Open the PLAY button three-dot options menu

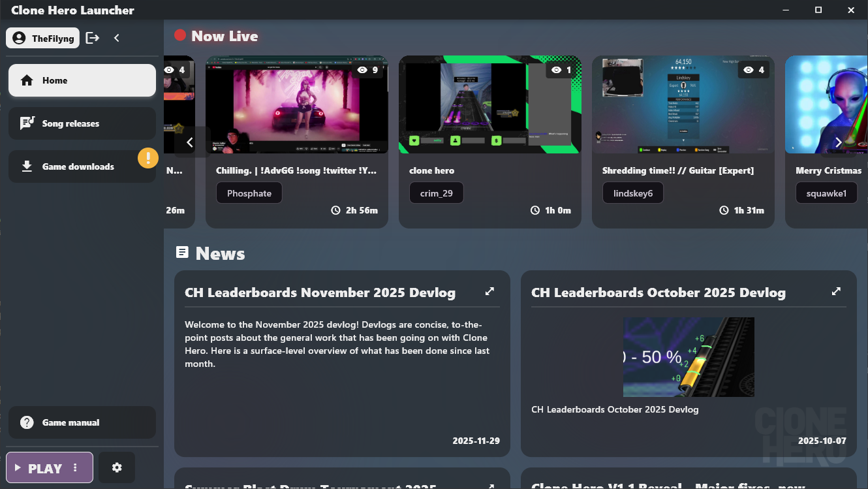click(x=76, y=467)
